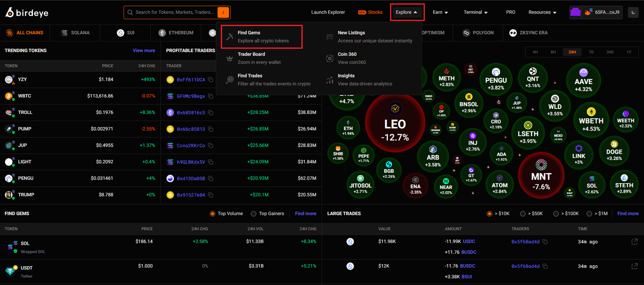Open the Stocks page
This screenshot has height=285, width=644.
370,12
